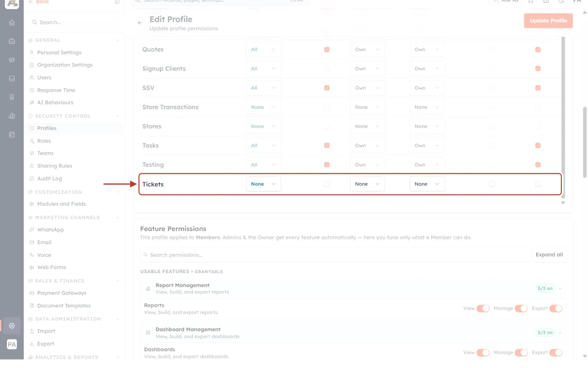This screenshot has height=368, width=588.
Task: Open the calendar icon in the left rail
Action: pyautogui.click(x=12, y=135)
